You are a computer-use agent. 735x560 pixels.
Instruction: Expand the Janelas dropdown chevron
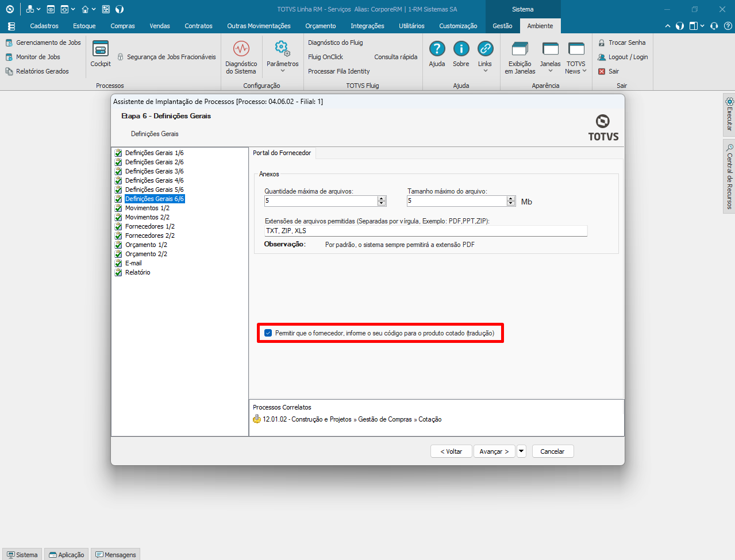(x=551, y=71)
